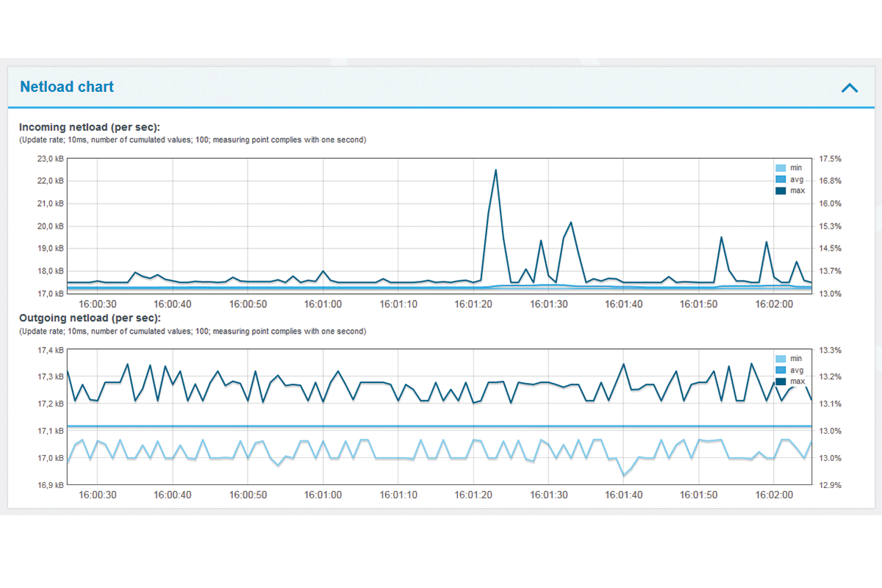Click the Netload chart title link

click(67, 87)
